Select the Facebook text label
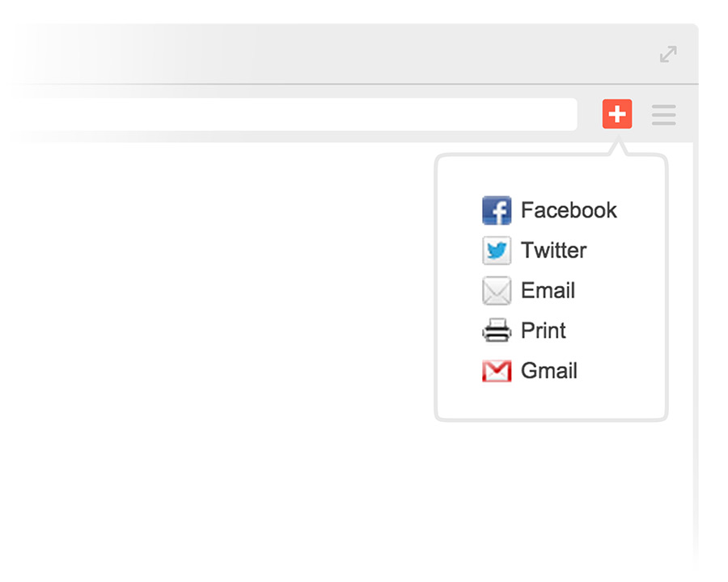Screen dimensions: 728x582 point(569,210)
